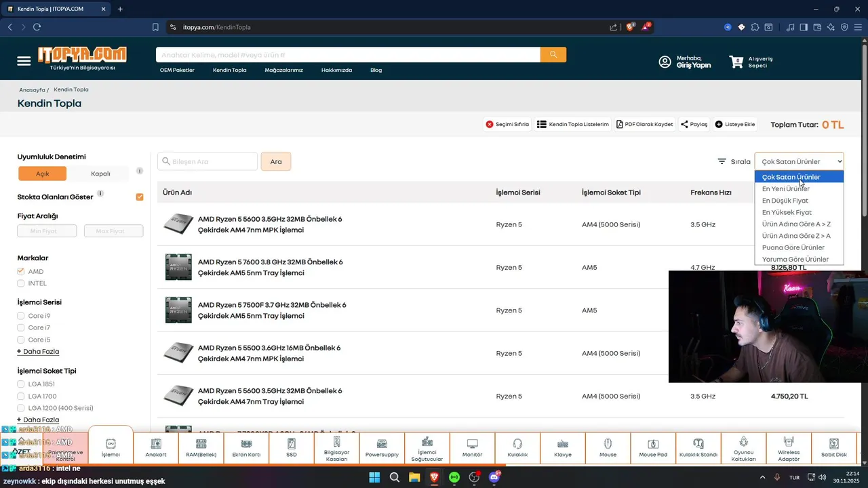
Task: Click the Seçimi Sıfırla button
Action: pos(507,125)
